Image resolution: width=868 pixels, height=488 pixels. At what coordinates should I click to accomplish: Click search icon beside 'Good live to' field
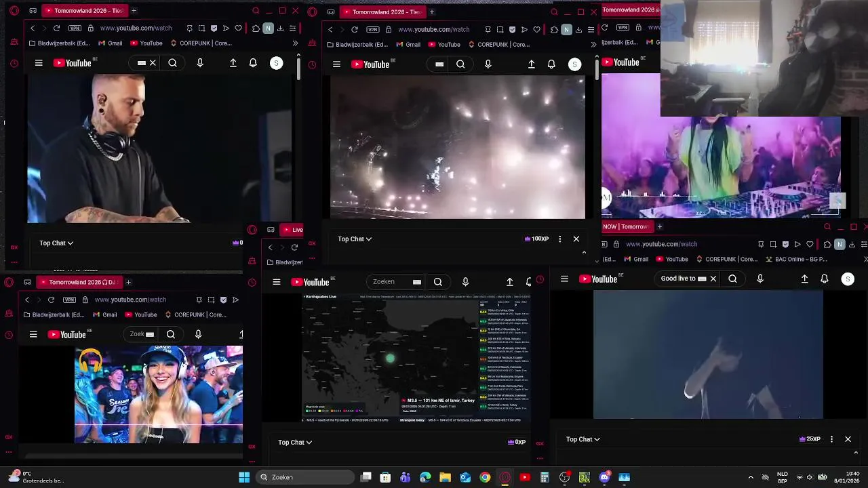coord(732,279)
